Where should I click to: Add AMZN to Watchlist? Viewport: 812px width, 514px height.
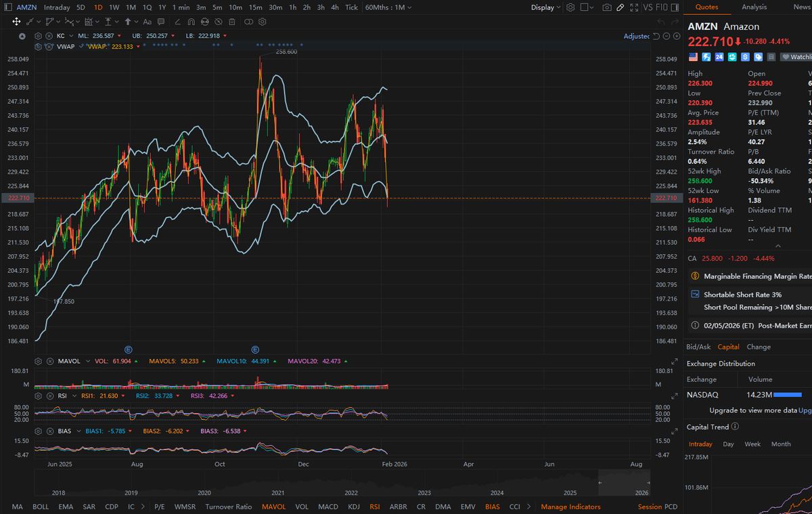[x=796, y=58]
